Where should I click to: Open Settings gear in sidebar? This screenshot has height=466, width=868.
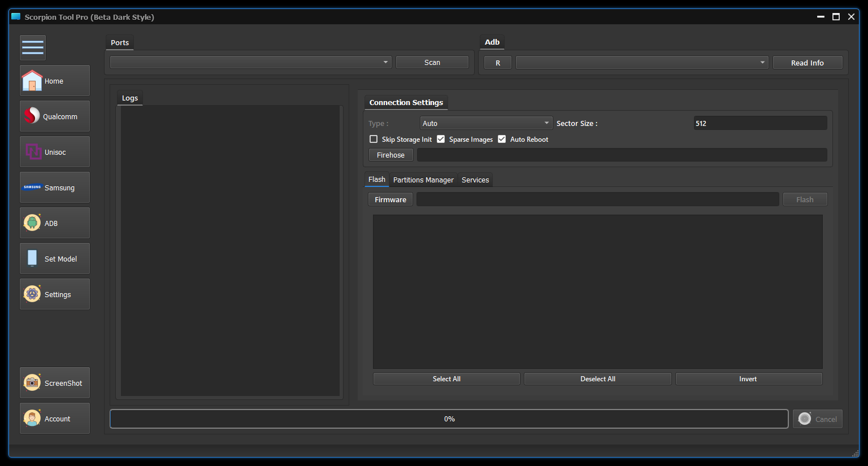click(32, 294)
